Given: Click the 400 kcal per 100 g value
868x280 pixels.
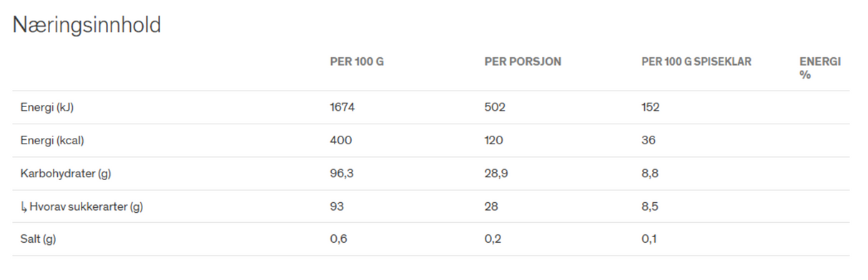Looking at the screenshot, I should pyautogui.click(x=341, y=141).
